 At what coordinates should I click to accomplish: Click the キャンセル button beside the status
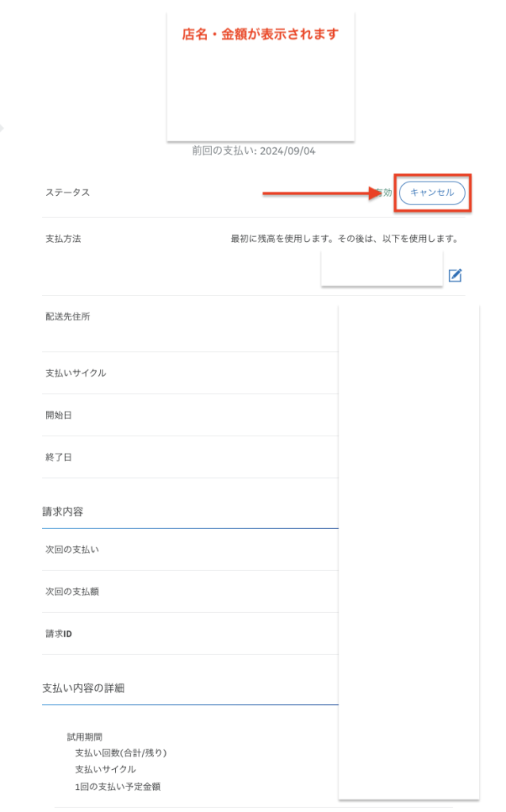(431, 193)
